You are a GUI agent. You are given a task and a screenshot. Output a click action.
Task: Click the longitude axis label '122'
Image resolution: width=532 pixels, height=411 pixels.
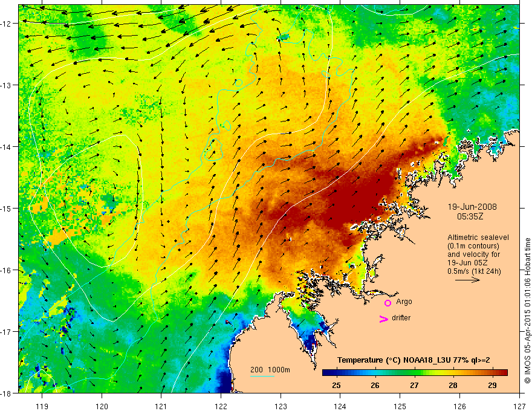(x=221, y=406)
